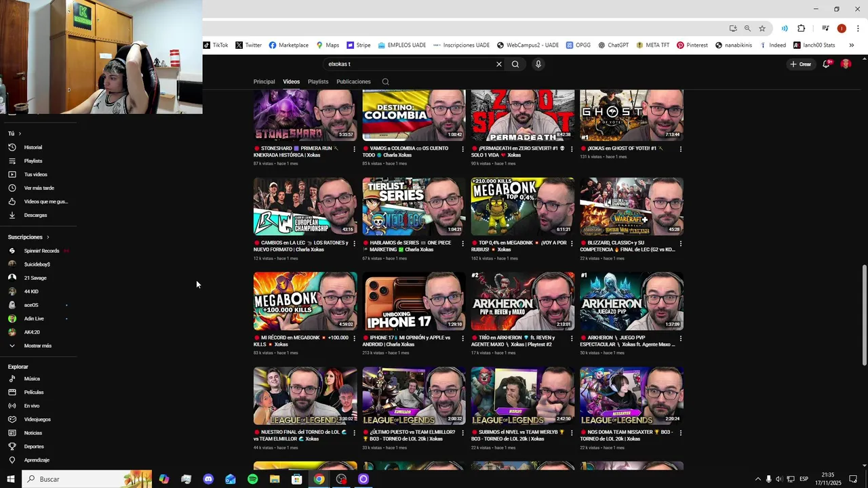Open YouTube account avatar menu

(846, 64)
